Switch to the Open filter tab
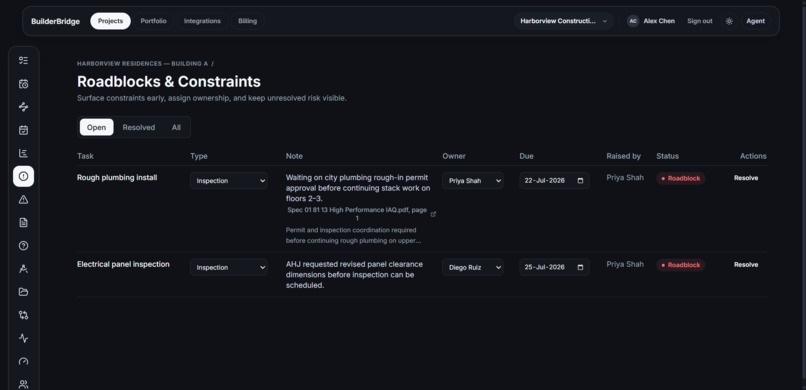806x390 pixels. point(97,127)
